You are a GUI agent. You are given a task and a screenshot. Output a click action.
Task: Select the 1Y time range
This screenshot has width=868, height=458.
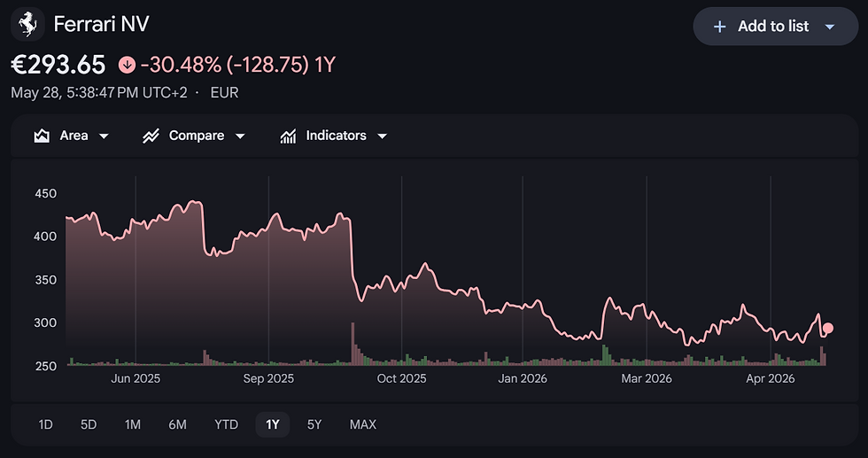[x=273, y=424]
